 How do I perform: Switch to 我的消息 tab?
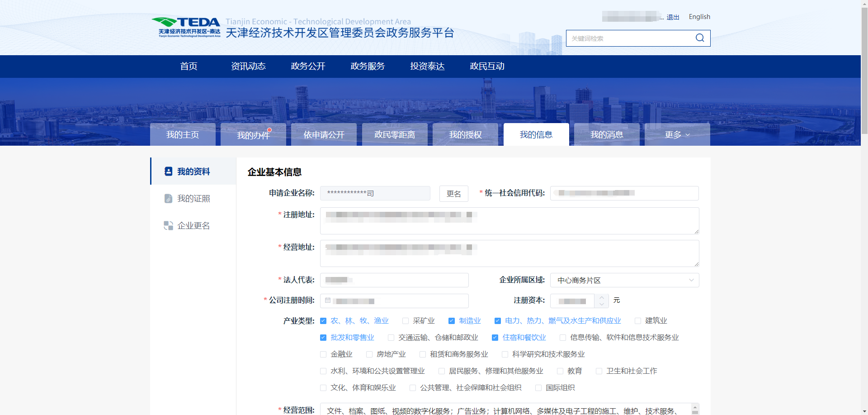point(607,134)
